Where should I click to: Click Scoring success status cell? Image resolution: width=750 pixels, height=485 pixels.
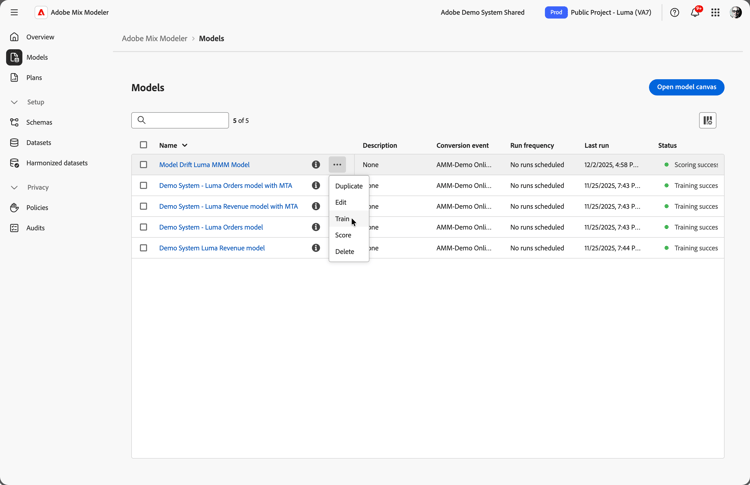tap(691, 165)
